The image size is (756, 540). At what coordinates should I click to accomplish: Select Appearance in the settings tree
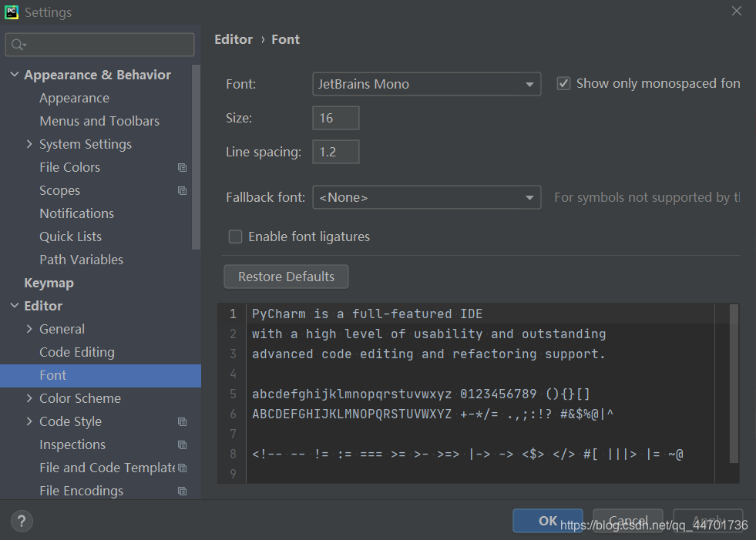click(74, 98)
